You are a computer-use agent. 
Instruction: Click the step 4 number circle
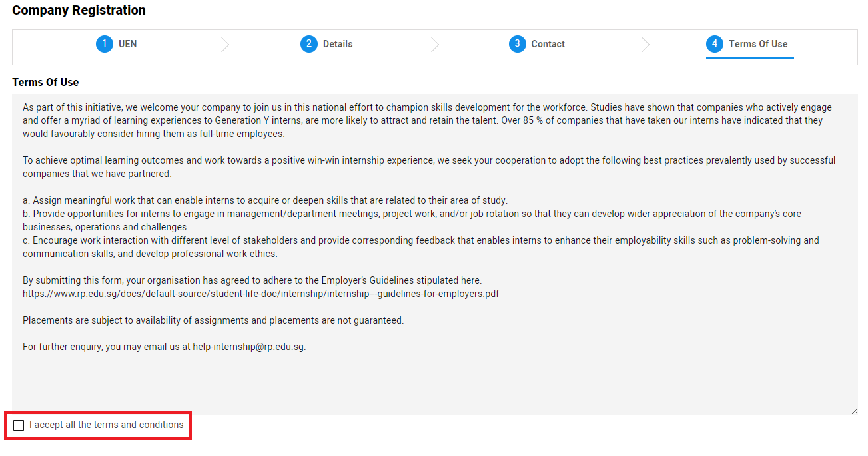click(715, 44)
